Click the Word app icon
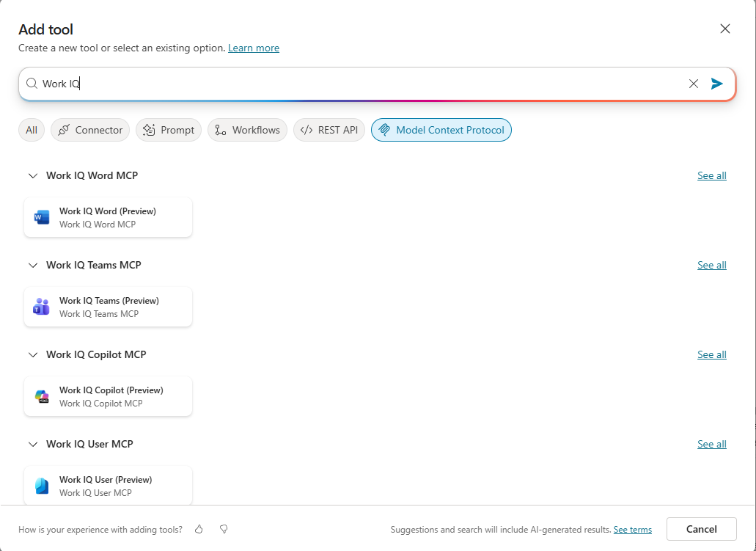756x551 pixels. [x=42, y=217]
